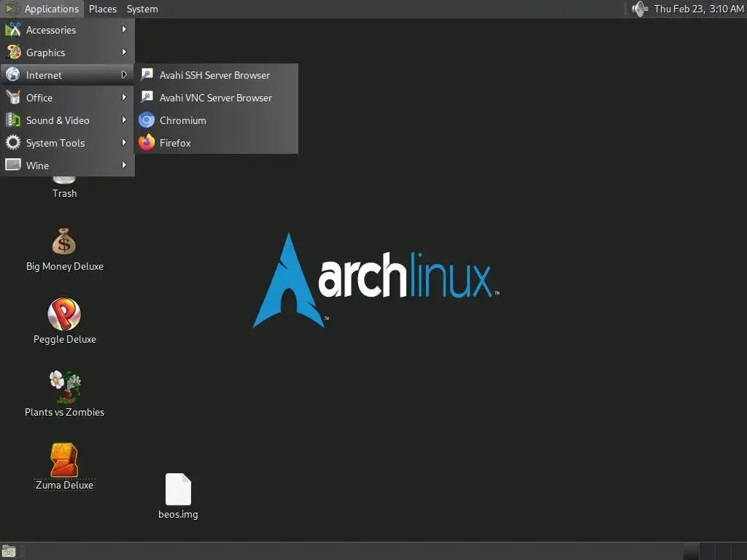The image size is (747, 560).
Task: Click the Graphics palette icon
Action: point(13,52)
